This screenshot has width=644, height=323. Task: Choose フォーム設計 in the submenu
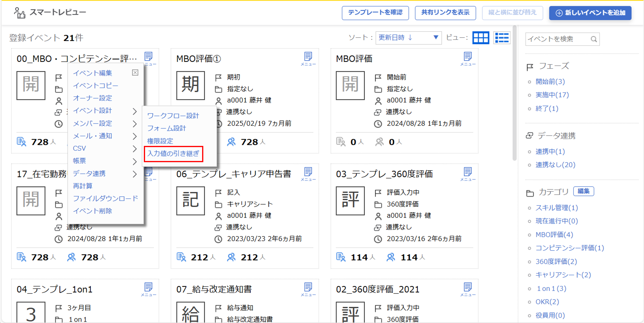(167, 128)
